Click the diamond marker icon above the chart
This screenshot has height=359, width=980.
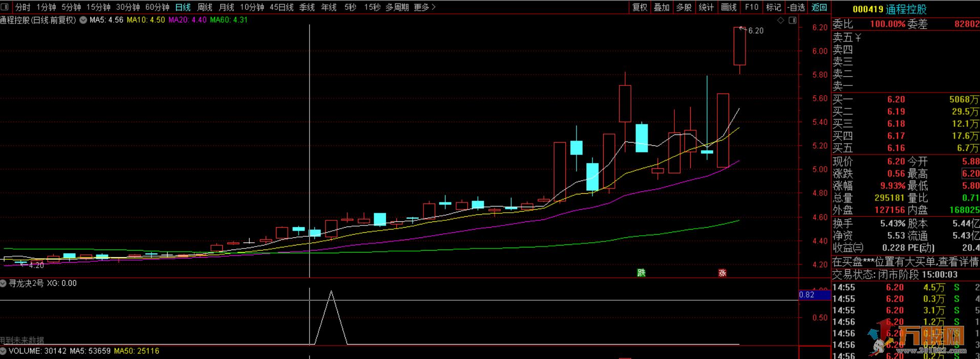pyautogui.click(x=781, y=20)
